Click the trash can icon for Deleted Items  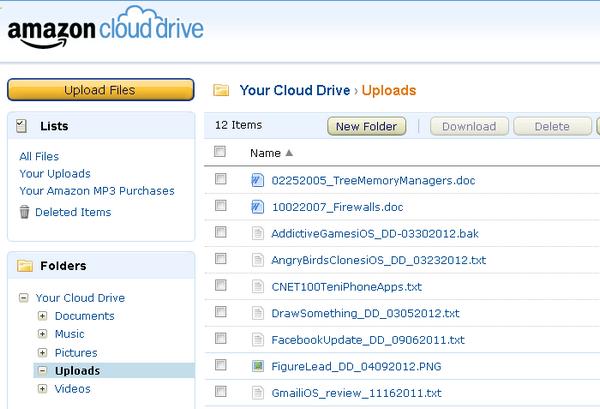24,212
